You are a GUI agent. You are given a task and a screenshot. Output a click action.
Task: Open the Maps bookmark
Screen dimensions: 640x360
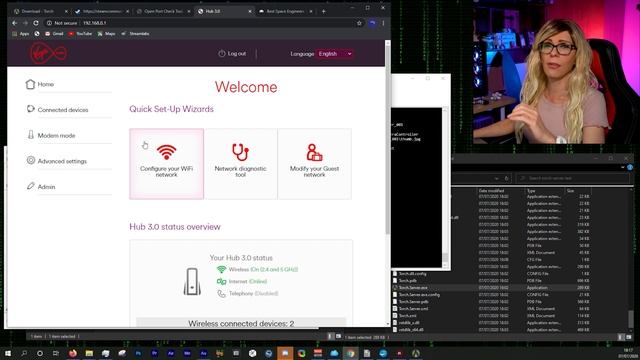(106, 34)
